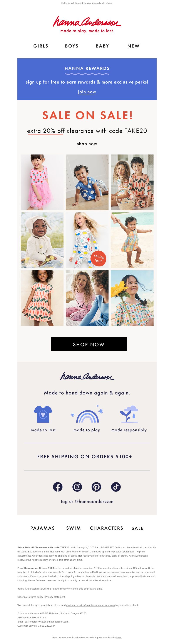Image resolution: width=174 pixels, height=644 pixels.
Task: Select the pink tulip dress photo
Action: 42,182
